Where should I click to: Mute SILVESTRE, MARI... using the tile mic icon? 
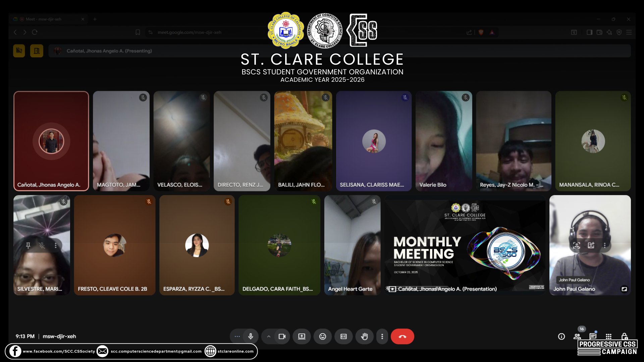(42, 246)
